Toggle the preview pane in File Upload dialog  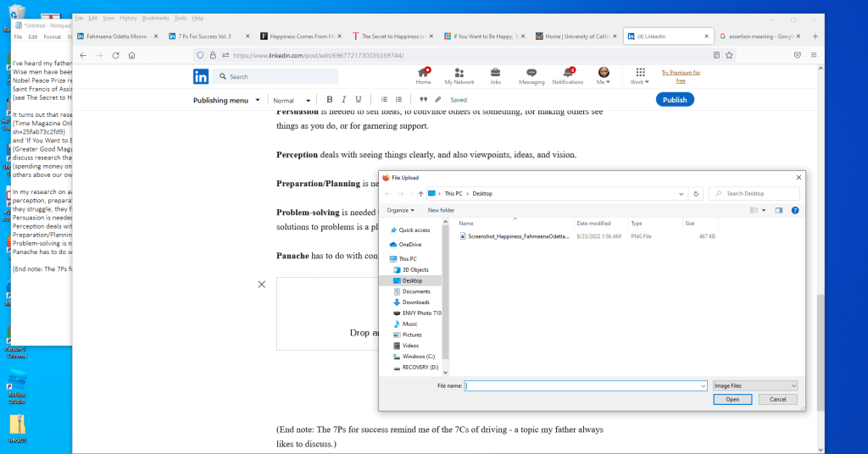tap(778, 210)
